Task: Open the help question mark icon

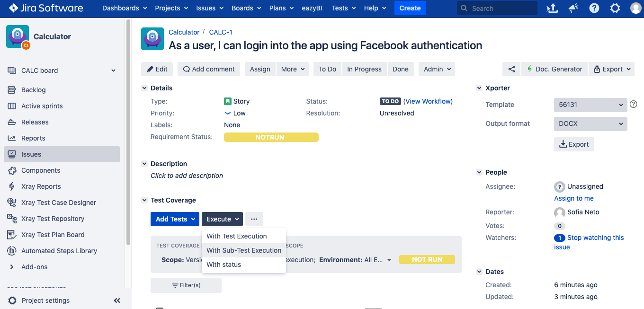Action: (594, 8)
